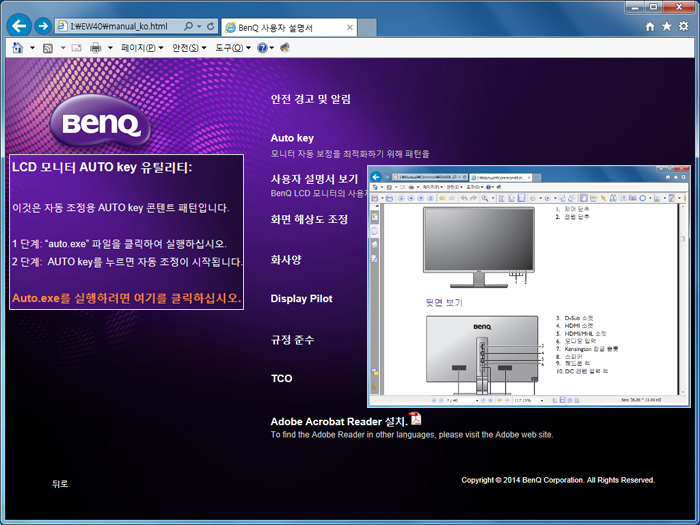Image resolution: width=700 pixels, height=525 pixels.
Task: Click the Read mail envelope icon
Action: coord(76,47)
